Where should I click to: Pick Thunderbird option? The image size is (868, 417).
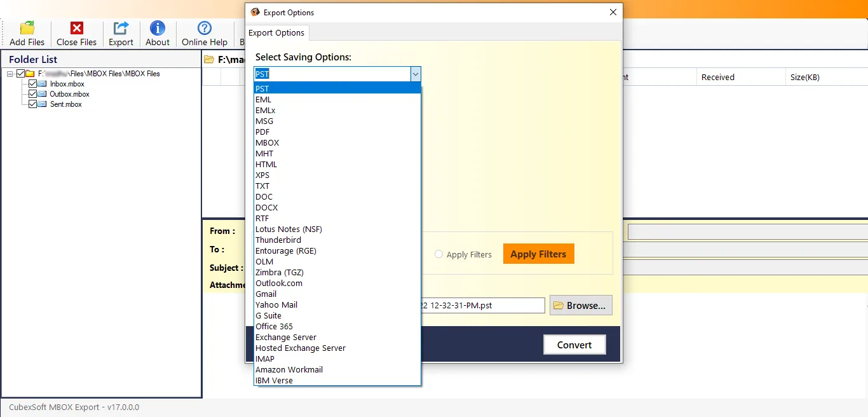pyautogui.click(x=337, y=240)
